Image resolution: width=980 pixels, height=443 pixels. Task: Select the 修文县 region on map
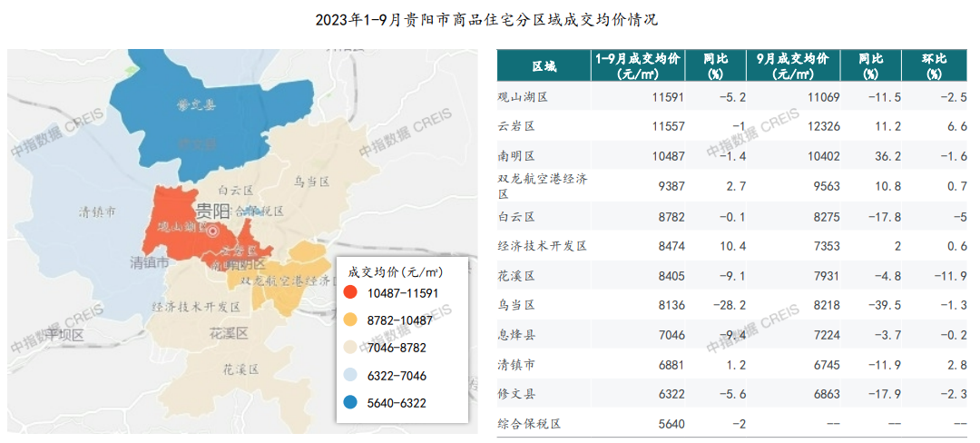(x=195, y=107)
